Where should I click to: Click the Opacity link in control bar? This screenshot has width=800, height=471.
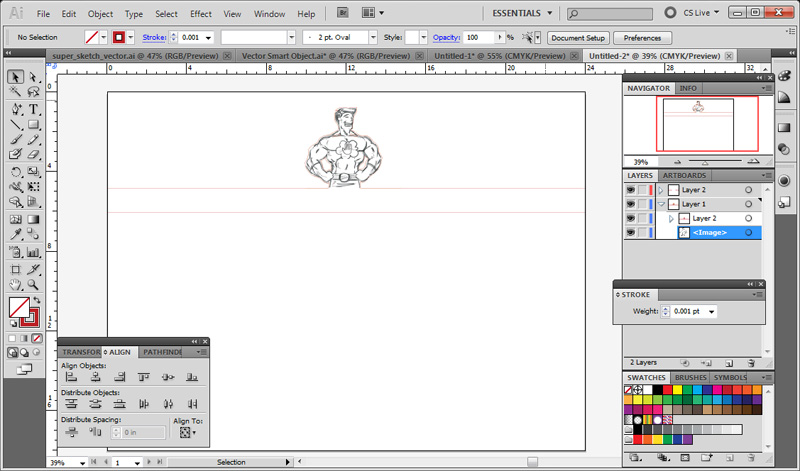pyautogui.click(x=446, y=38)
